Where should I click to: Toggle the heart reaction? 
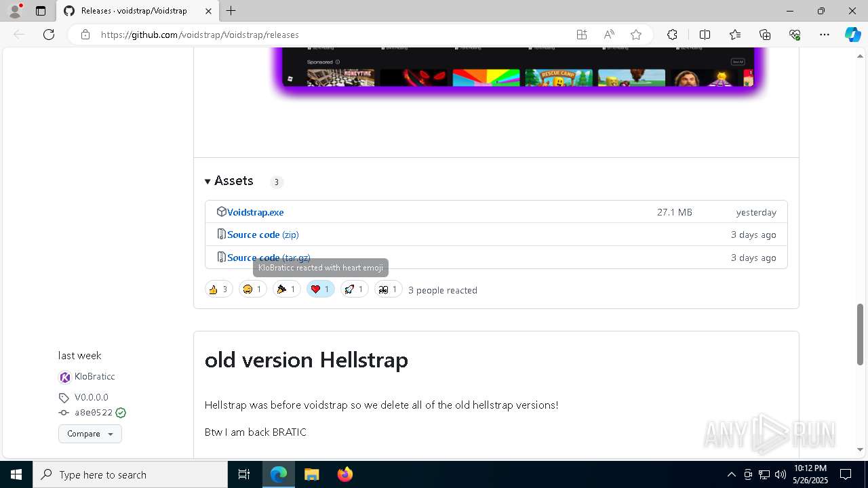tap(320, 289)
